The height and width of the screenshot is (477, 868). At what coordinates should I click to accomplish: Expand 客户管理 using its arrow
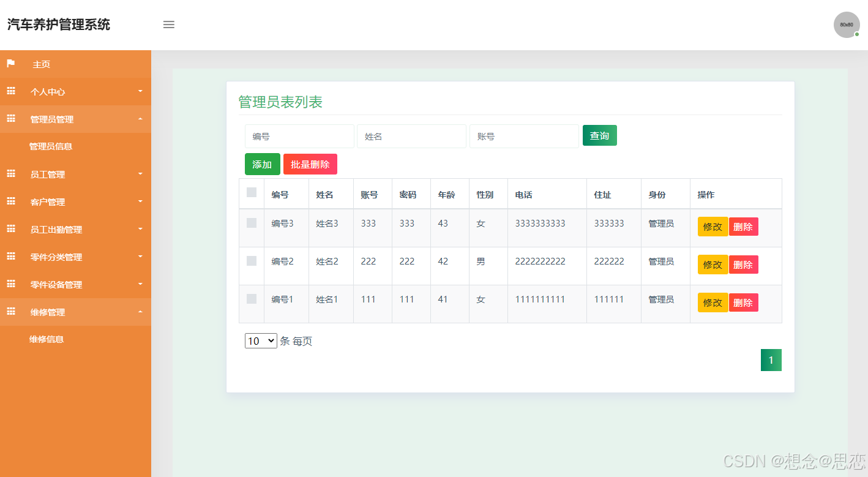[x=140, y=201]
